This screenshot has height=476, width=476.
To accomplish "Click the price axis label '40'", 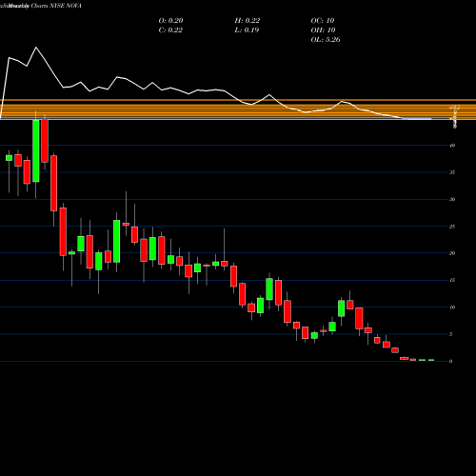I will [452, 146].
